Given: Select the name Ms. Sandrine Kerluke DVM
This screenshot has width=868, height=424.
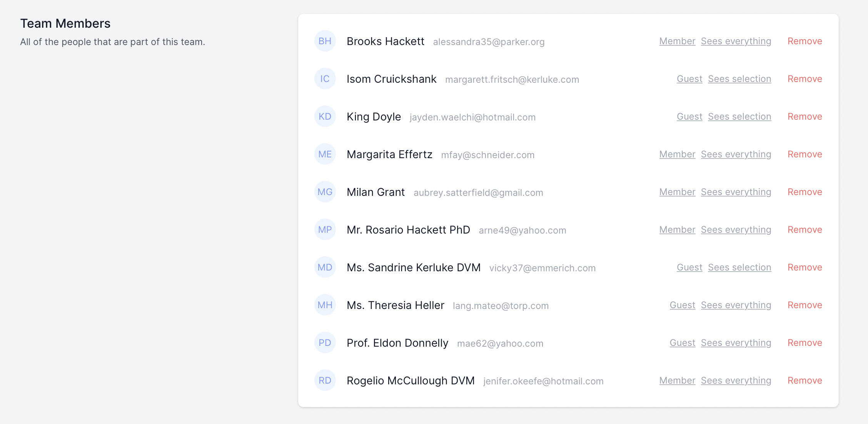Looking at the screenshot, I should 414,267.
